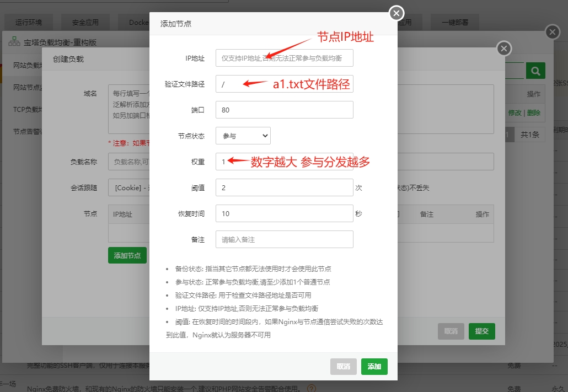
Task: Click the 宝塔负载均衡 network icon in the title
Action: [x=14, y=42]
